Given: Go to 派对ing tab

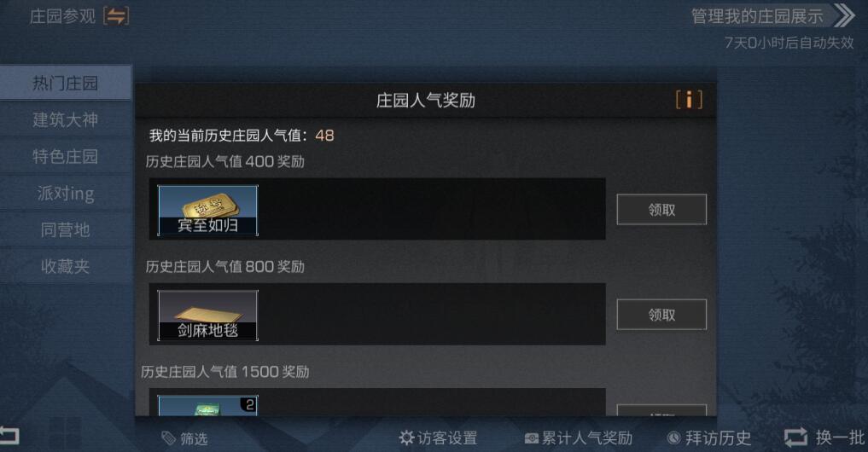Looking at the screenshot, I should coord(66,193).
